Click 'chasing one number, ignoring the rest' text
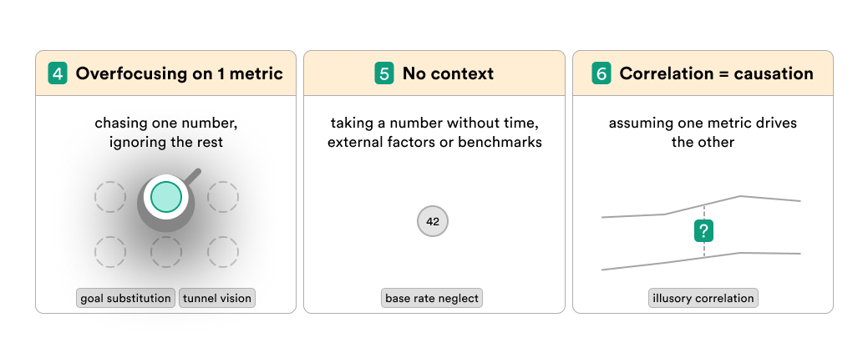868x363 pixels. [166, 132]
